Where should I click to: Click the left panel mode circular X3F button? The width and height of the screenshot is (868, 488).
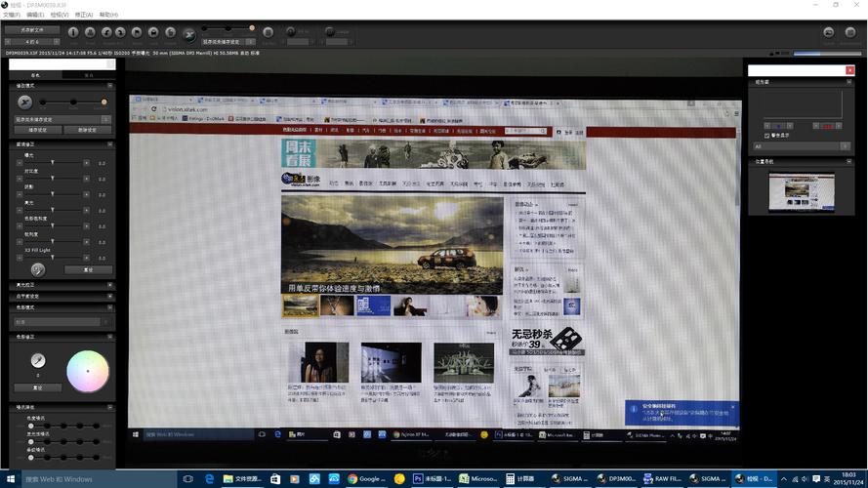point(25,102)
